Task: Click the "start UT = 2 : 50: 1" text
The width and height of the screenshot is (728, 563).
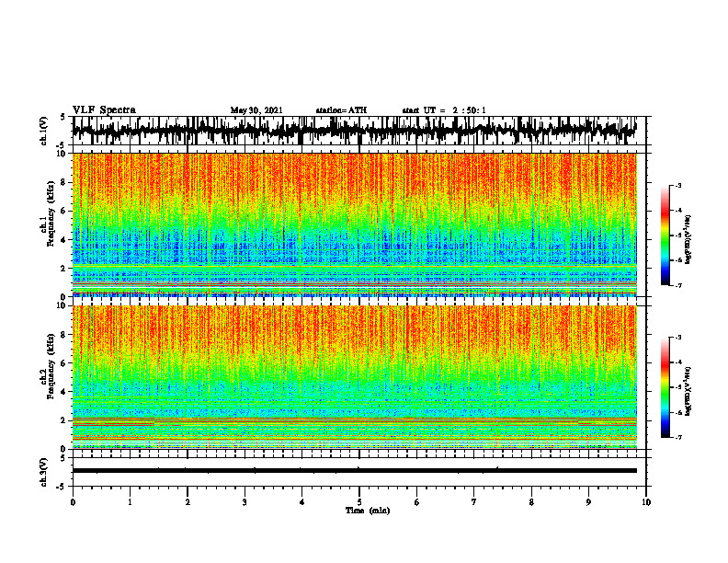Action: pos(444,110)
